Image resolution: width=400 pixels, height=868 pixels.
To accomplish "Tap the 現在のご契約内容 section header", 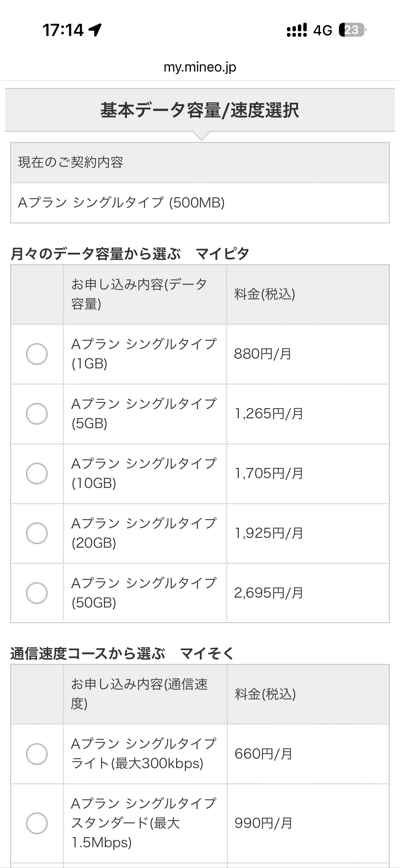I will 71,162.
